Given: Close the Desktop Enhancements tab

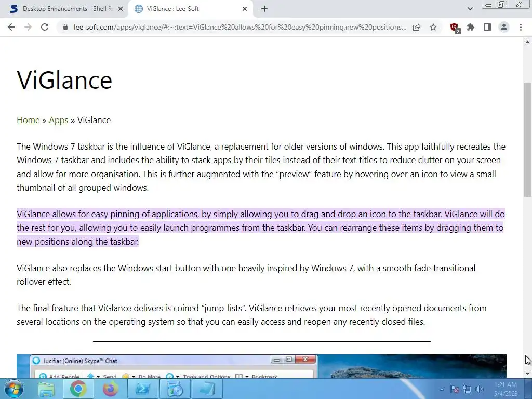Looking at the screenshot, I should pos(121,9).
